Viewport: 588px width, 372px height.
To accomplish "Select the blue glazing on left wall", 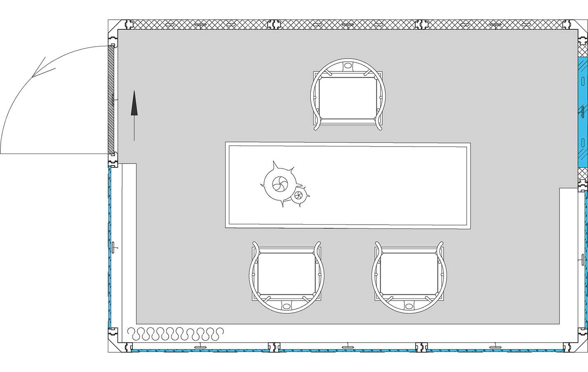I will 110,248.
